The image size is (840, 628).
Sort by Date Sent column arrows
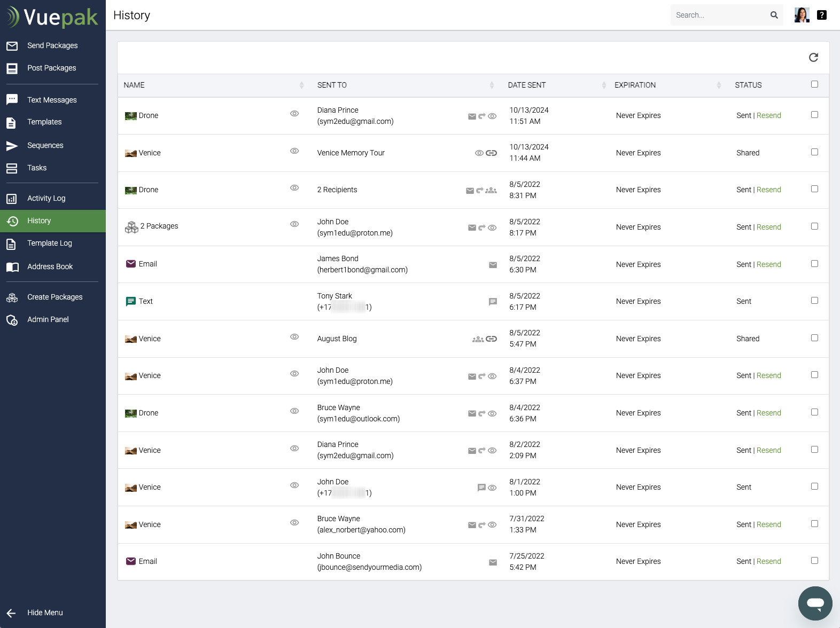(x=604, y=85)
